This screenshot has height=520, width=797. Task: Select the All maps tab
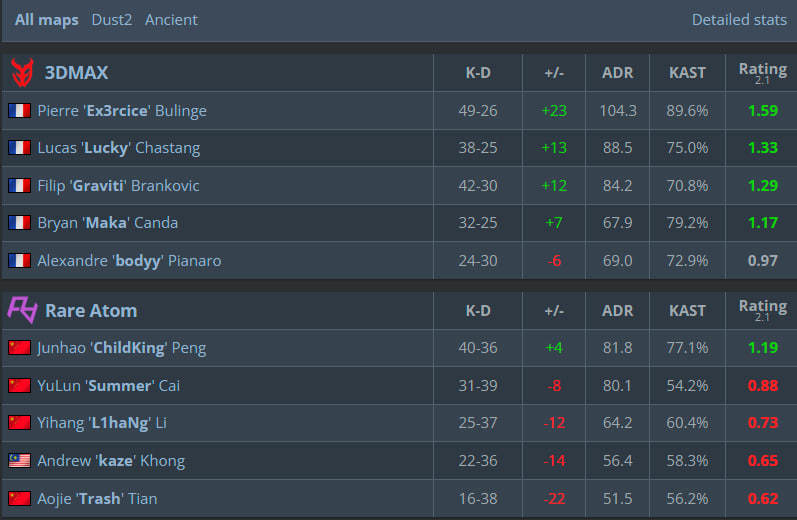point(46,20)
